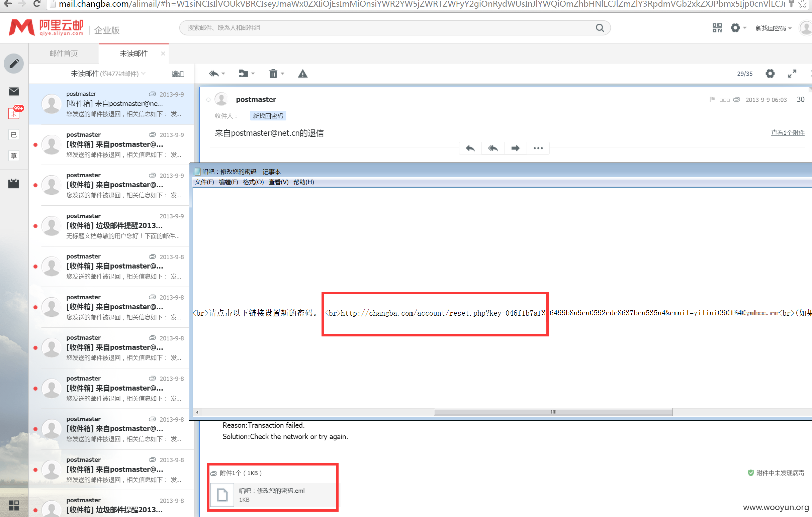
Task: Expand the delete options dropdown arrow
Action: [x=283, y=74]
